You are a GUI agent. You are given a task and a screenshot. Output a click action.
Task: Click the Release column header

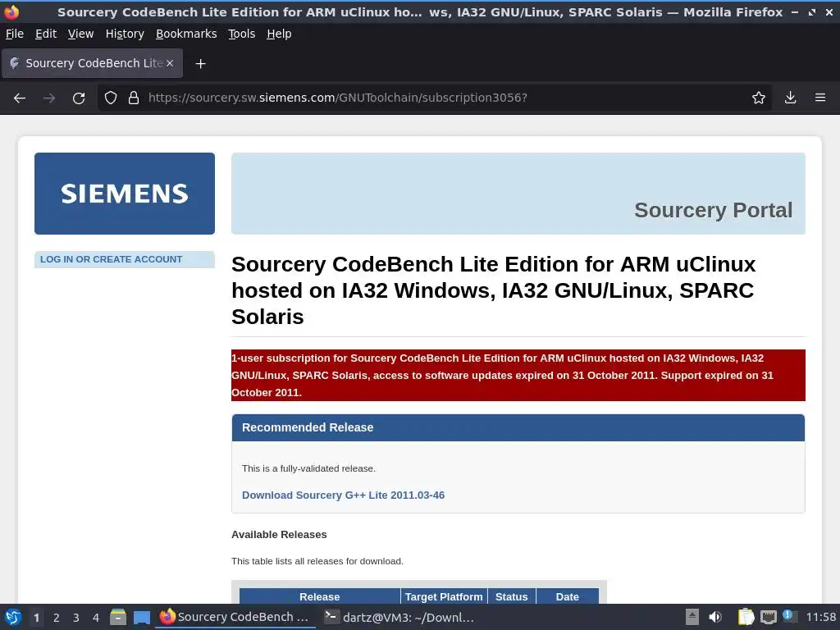(319, 596)
